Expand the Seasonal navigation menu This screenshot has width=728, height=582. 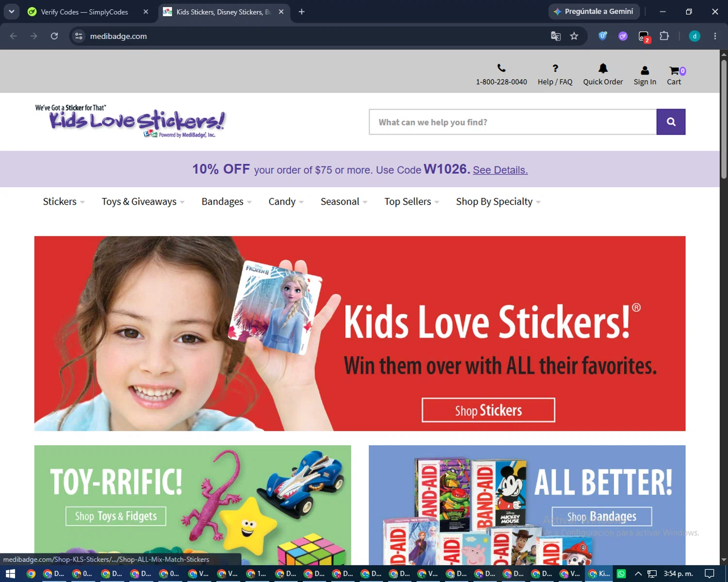pos(344,201)
